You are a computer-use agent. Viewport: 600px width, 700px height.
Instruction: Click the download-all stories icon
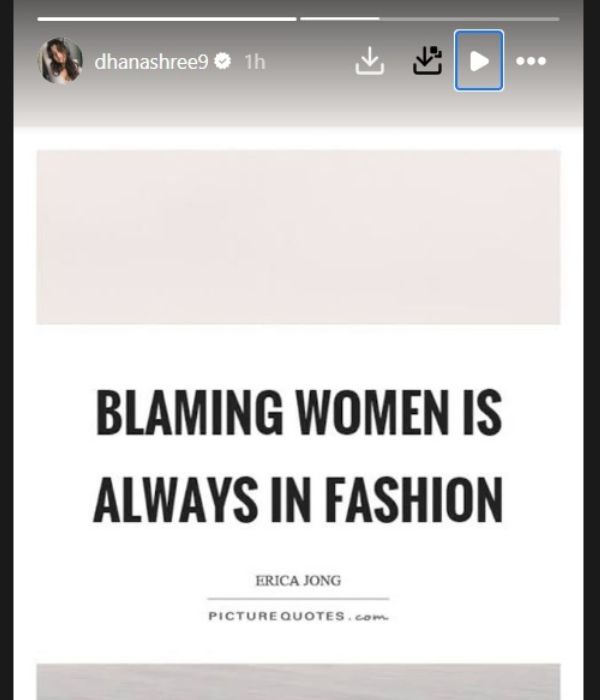click(427, 60)
